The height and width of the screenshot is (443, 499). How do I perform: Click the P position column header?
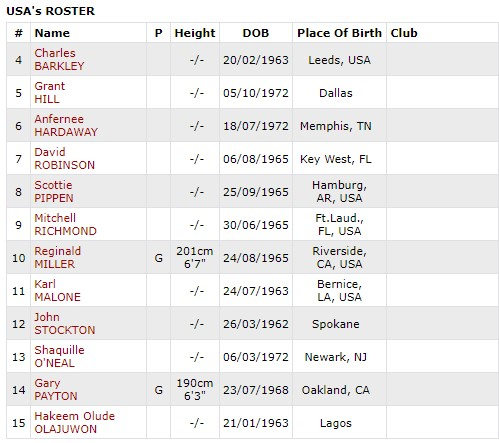coord(158,33)
